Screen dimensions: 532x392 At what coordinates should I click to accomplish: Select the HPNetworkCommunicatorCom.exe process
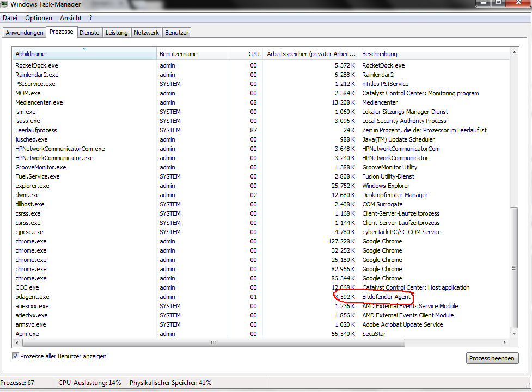pyautogui.click(x=261, y=149)
